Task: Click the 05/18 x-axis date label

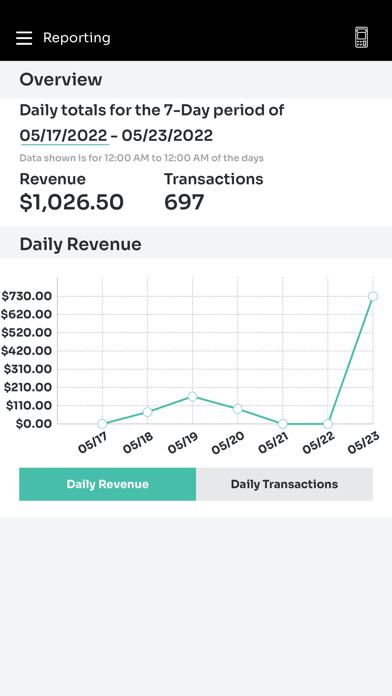Action: click(138, 443)
